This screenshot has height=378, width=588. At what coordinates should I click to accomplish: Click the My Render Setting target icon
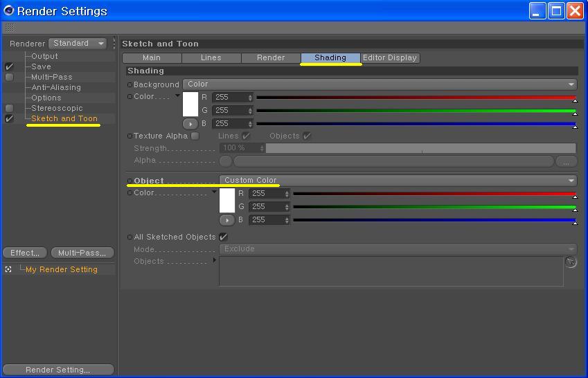(8, 269)
